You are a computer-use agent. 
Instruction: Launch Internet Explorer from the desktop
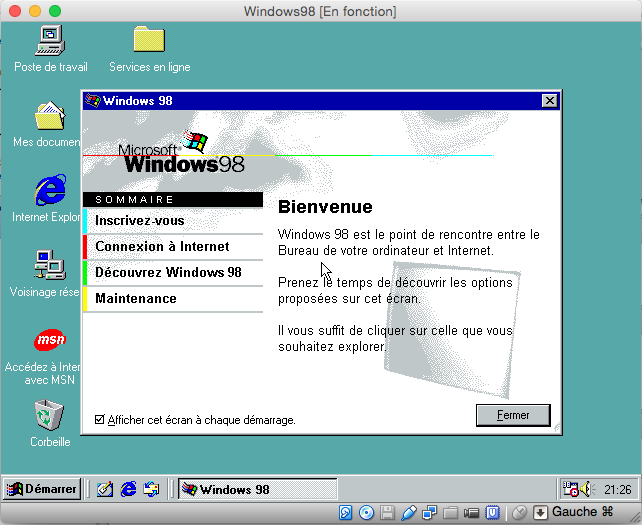pos(50,190)
